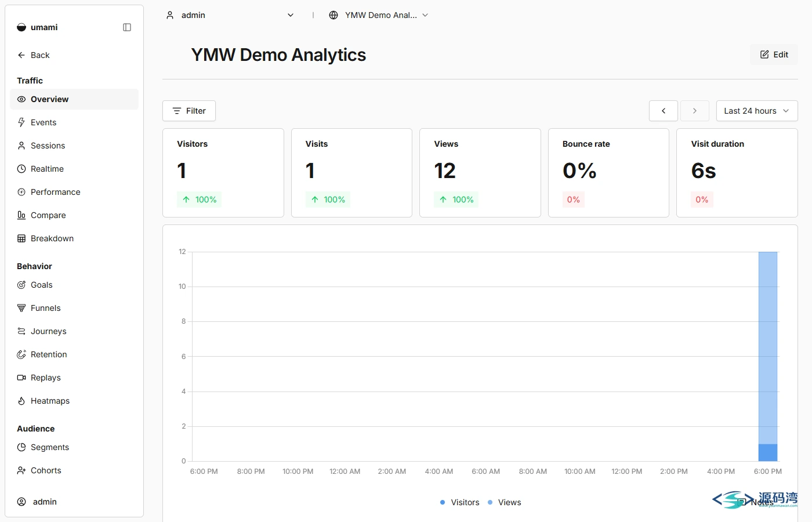Toggle the Visitors series in chart legend

pos(459,502)
